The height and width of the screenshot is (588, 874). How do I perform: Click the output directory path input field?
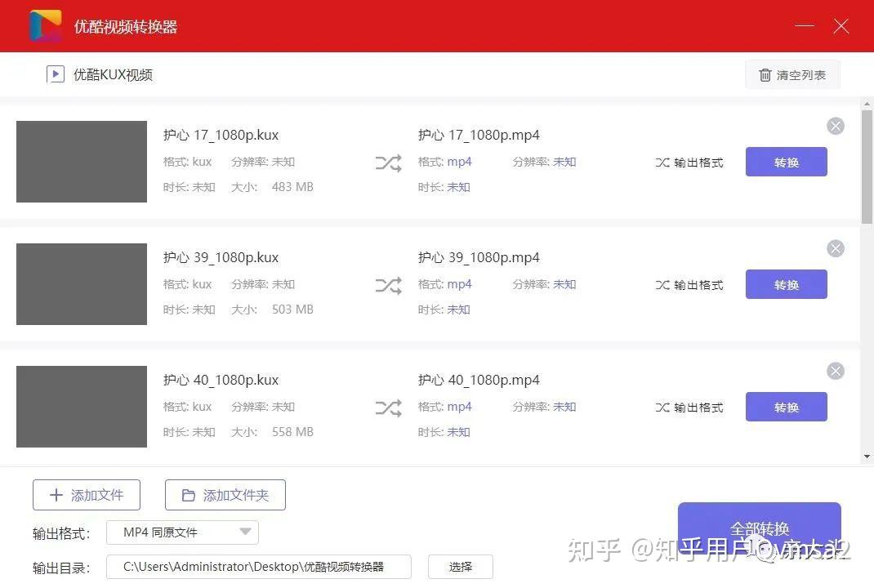(x=258, y=566)
